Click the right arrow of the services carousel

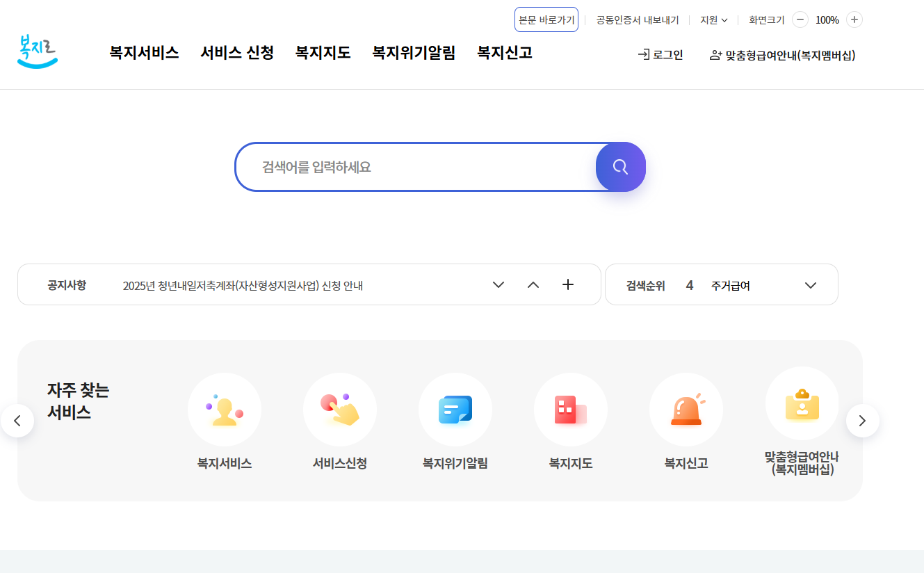point(863,421)
